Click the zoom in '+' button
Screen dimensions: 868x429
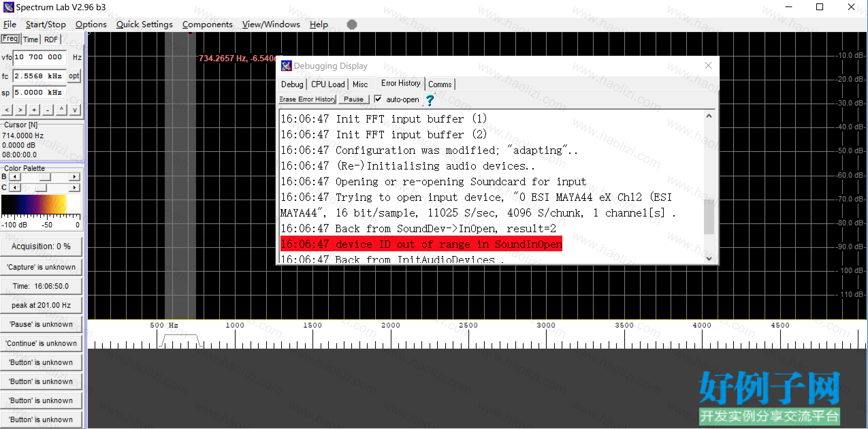[34, 110]
